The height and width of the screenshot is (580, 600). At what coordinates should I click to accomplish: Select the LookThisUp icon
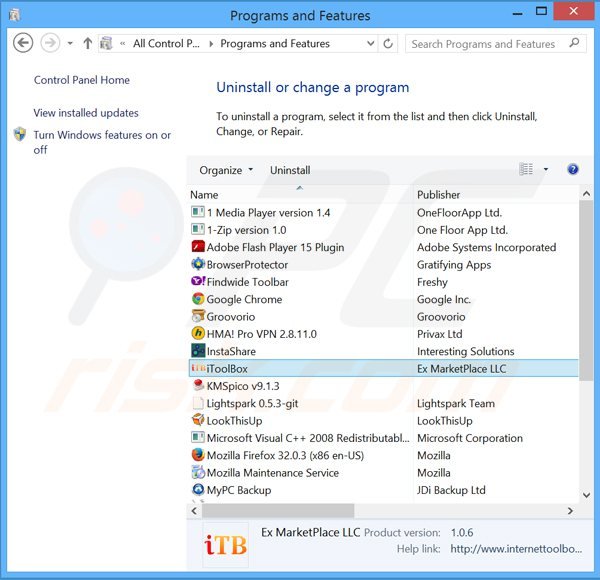(x=198, y=420)
